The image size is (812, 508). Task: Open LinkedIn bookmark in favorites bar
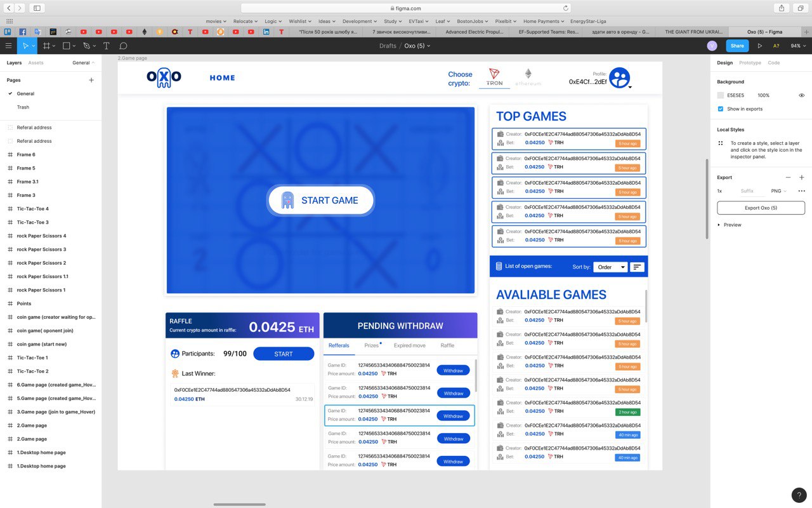(266, 31)
